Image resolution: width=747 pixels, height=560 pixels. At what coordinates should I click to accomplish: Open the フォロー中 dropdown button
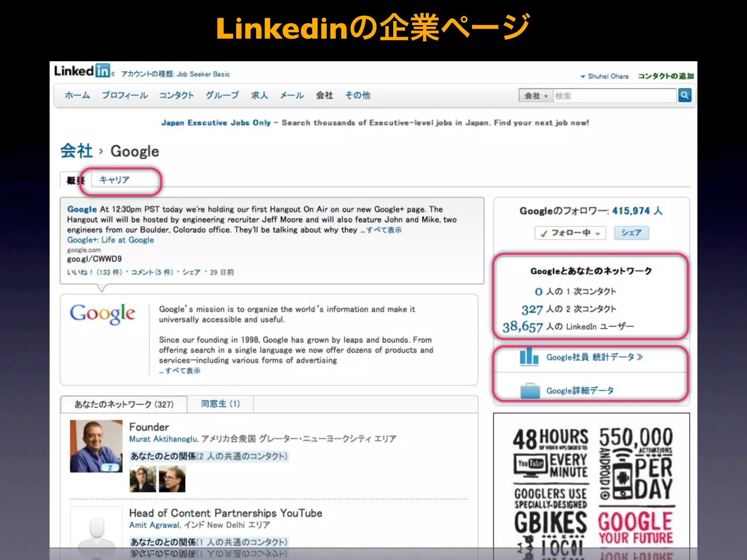pyautogui.click(x=570, y=233)
